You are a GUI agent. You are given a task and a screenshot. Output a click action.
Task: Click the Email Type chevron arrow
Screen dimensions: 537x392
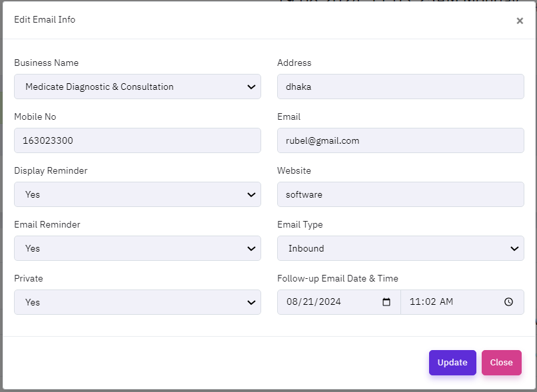tap(514, 248)
